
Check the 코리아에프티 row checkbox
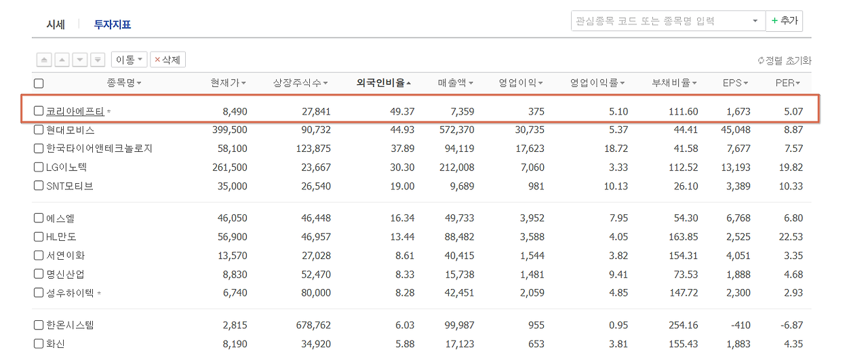pos(39,111)
